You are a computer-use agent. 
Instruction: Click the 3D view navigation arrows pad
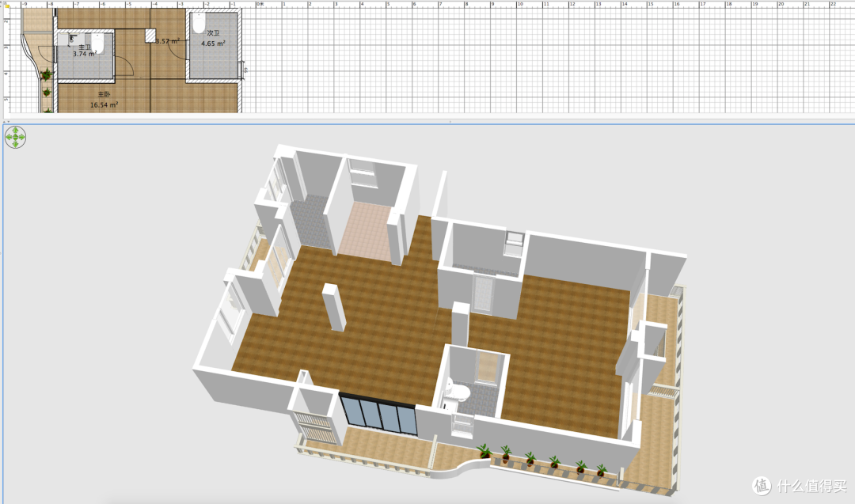tap(15, 138)
